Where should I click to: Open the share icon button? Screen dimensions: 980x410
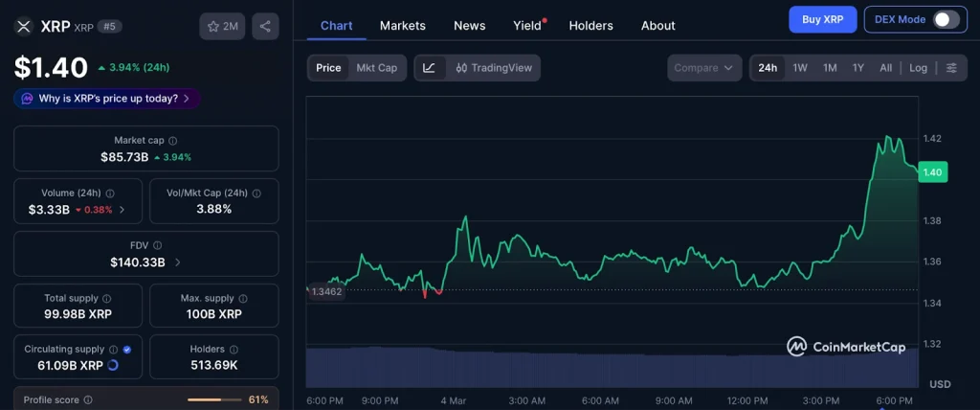265,26
